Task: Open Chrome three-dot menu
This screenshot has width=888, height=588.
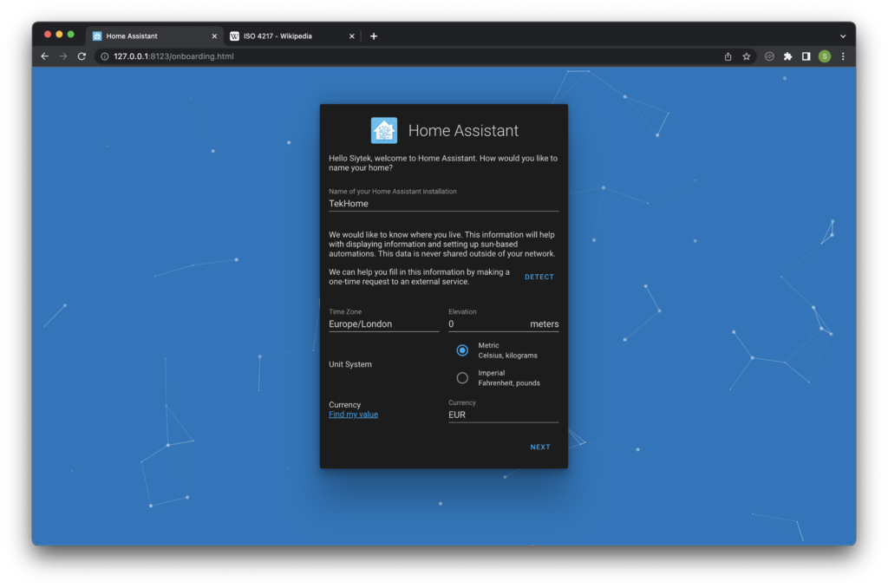Action: [x=843, y=56]
